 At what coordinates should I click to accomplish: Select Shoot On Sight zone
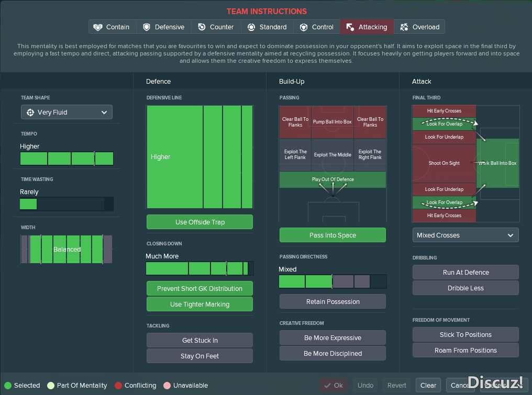coord(444,163)
